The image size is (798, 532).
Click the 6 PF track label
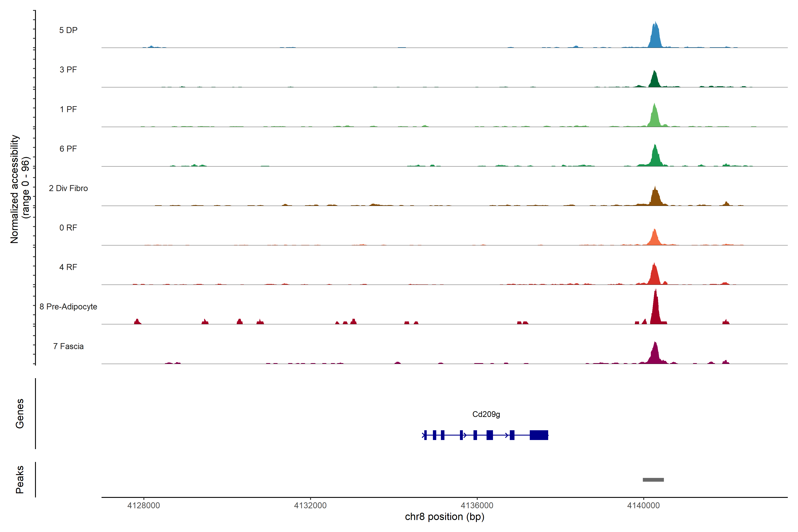[68, 149]
